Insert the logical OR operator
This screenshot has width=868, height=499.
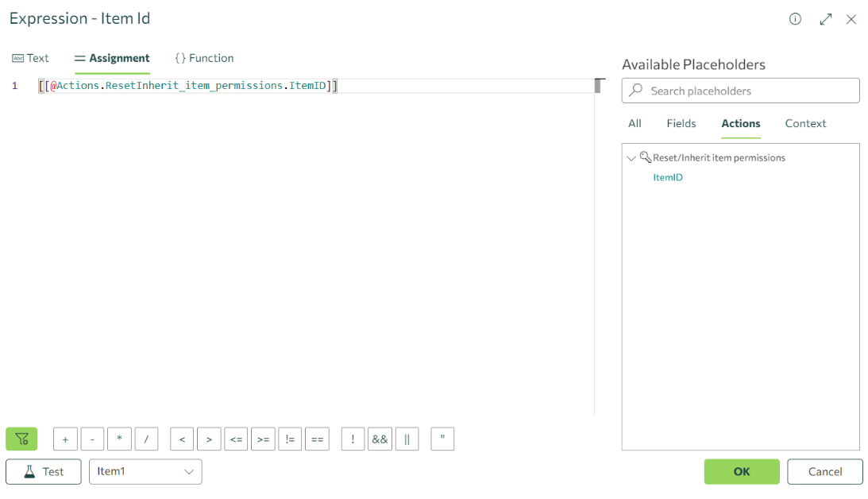pos(407,439)
